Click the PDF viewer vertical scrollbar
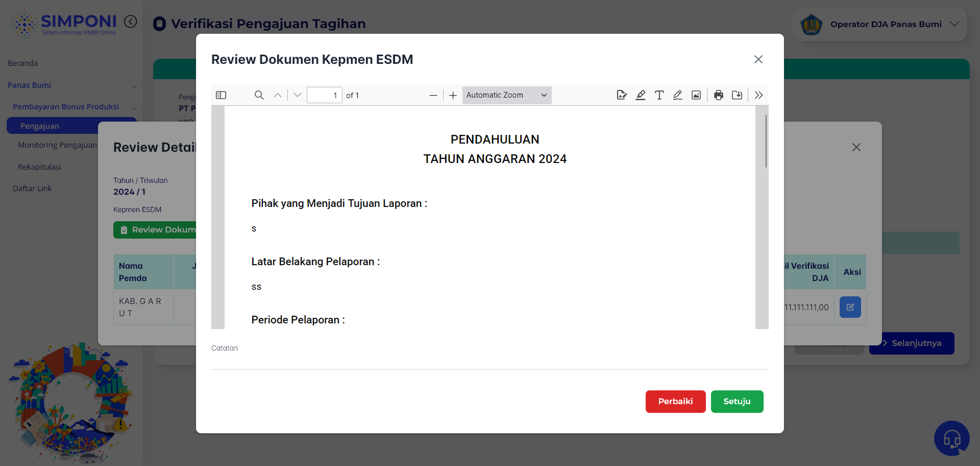 766,141
